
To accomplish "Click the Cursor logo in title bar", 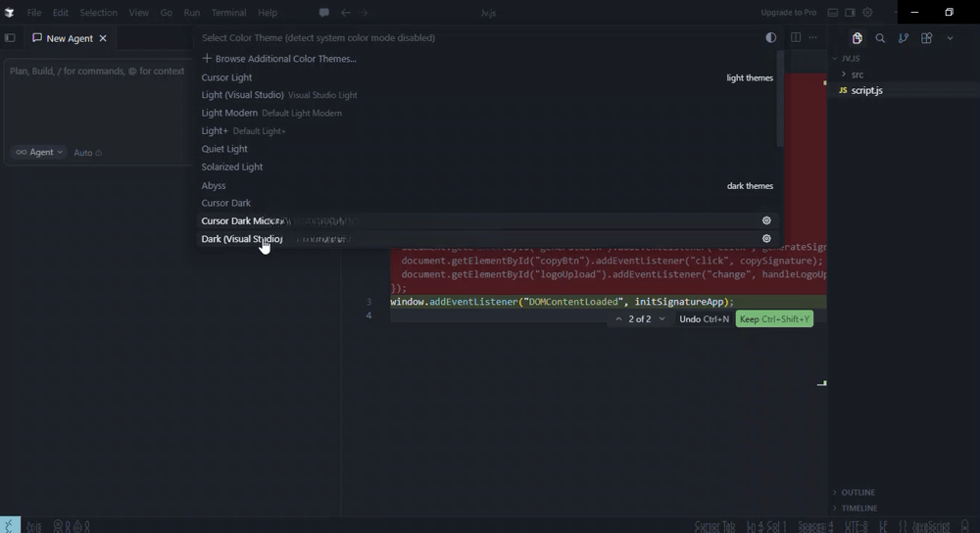I will coord(10,13).
